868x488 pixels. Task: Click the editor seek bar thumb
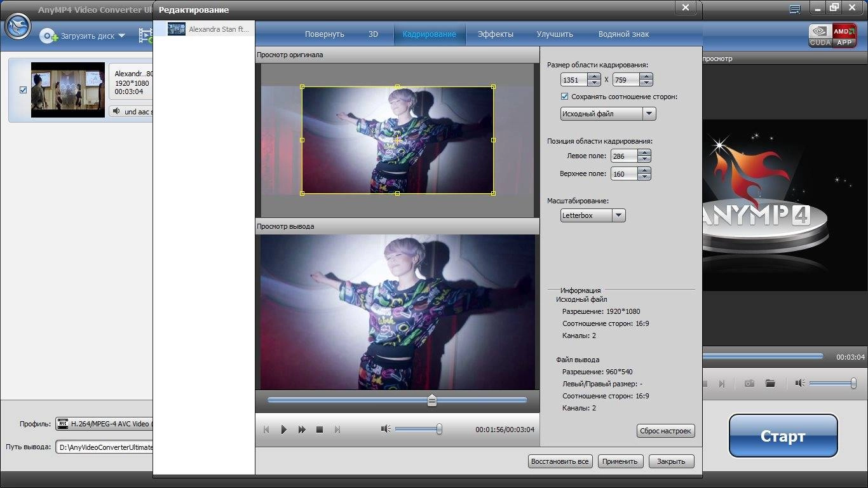tap(432, 400)
